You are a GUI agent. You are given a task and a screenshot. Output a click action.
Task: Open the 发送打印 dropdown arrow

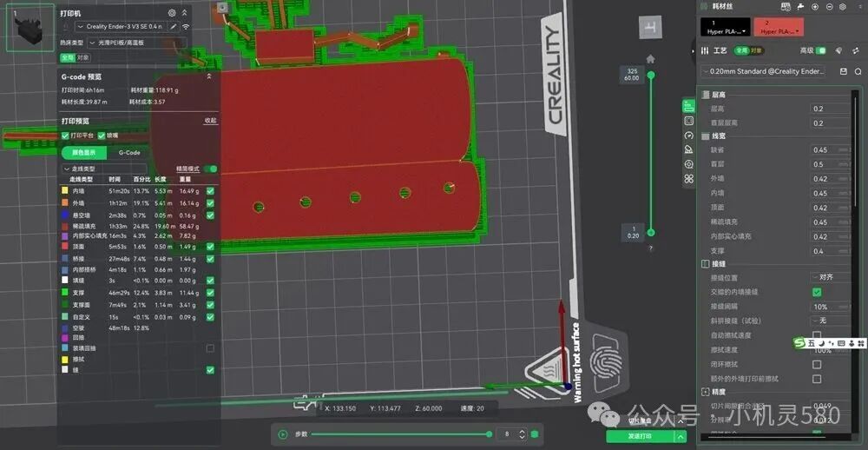coord(680,437)
